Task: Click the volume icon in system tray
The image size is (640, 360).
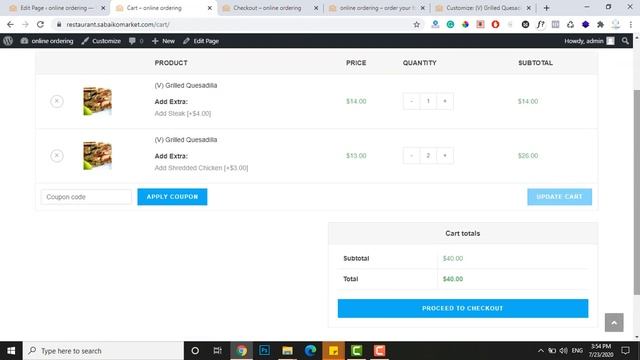Action: tap(564, 351)
